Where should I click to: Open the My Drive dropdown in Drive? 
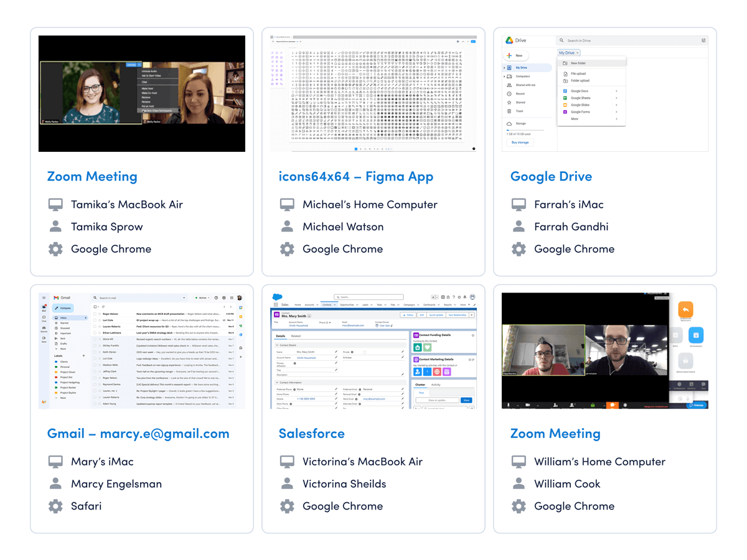point(568,53)
